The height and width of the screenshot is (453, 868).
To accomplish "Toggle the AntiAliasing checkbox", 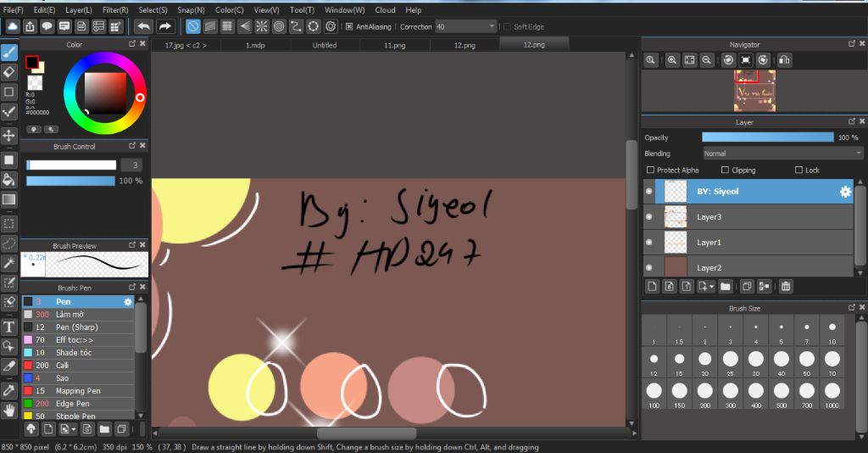I will point(348,26).
